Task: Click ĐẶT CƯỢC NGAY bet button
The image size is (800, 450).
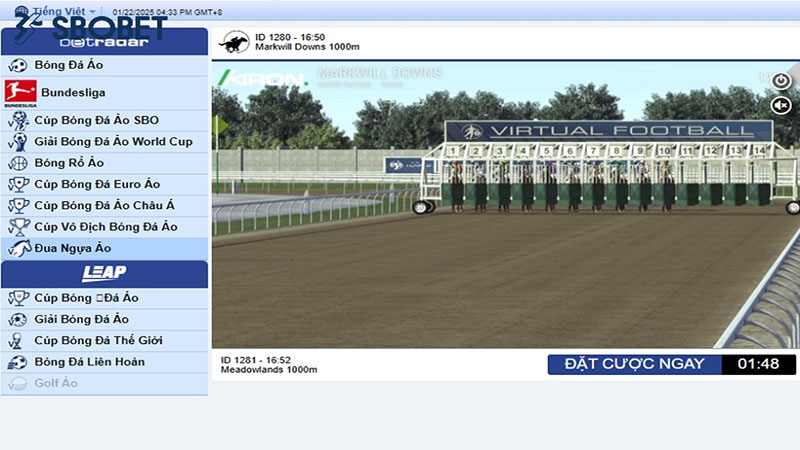Action: coord(635,364)
